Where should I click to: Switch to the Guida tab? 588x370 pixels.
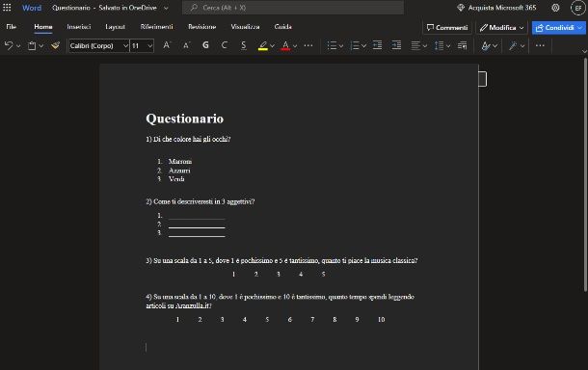click(282, 27)
